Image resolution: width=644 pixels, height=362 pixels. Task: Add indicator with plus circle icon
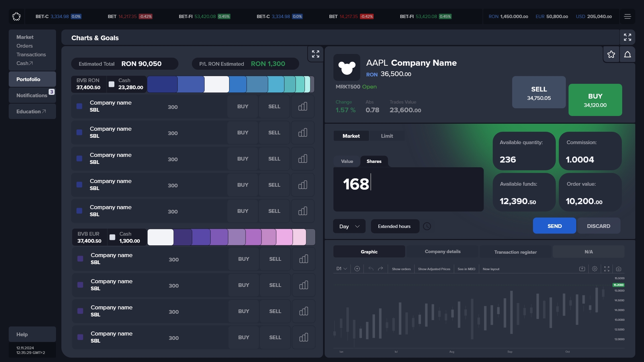pyautogui.click(x=357, y=269)
